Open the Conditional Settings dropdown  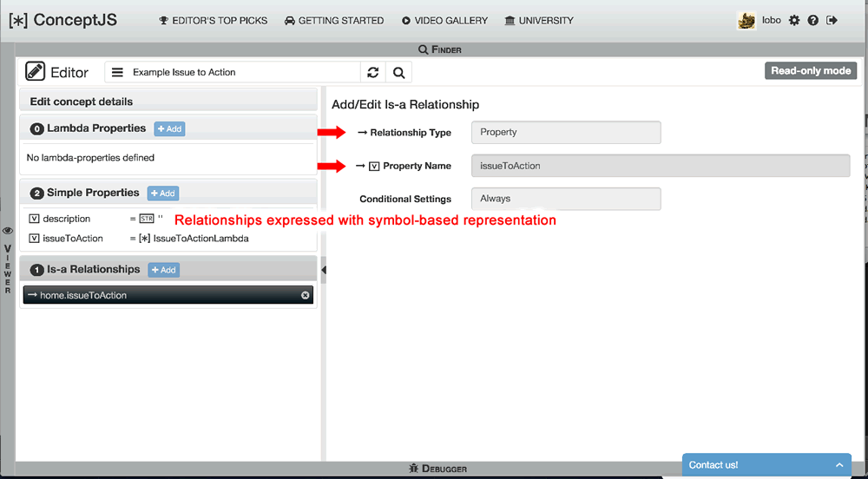click(566, 199)
